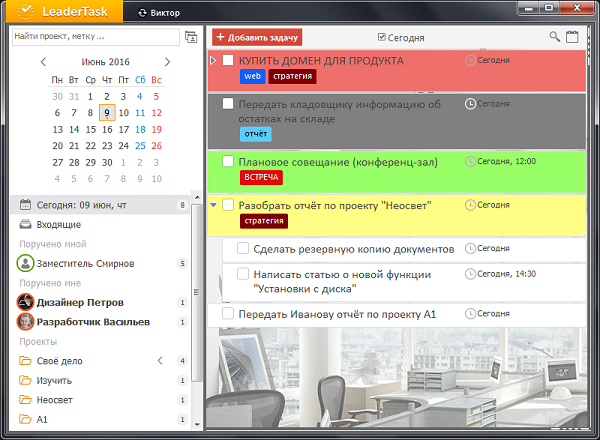
Task: Click the avatar of Заместитель Смирнов
Action: point(26,264)
